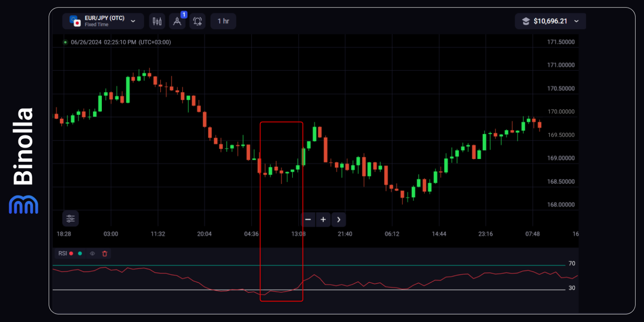Click the red RSI color dot

point(71,254)
